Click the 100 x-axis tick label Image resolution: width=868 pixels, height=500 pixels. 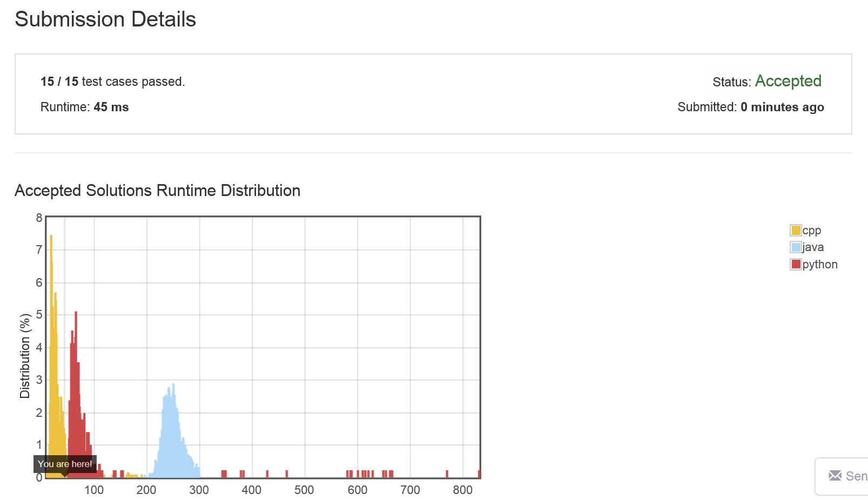pyautogui.click(x=94, y=490)
